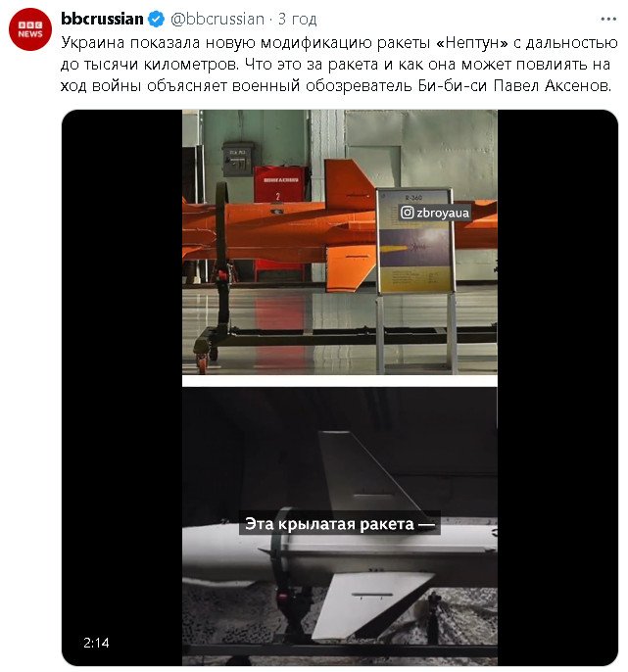The image size is (628, 672).
Task: Click the Instagram icon in the watermark
Action: 407,213
